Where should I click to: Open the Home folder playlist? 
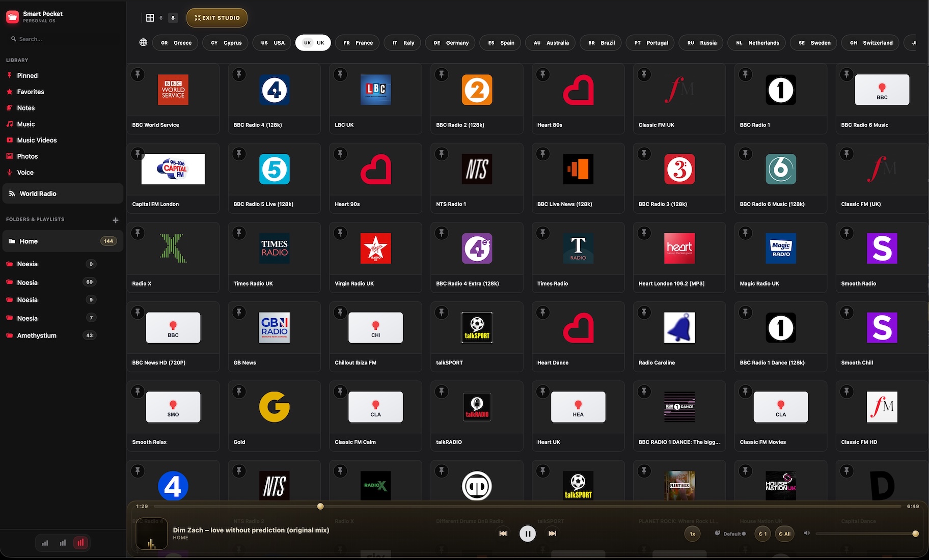pyautogui.click(x=63, y=241)
